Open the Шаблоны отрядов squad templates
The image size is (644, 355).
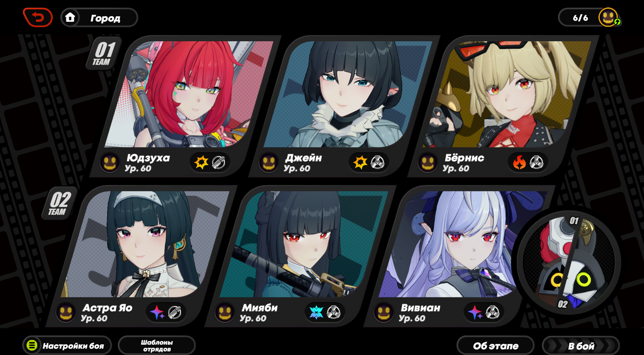157,345
